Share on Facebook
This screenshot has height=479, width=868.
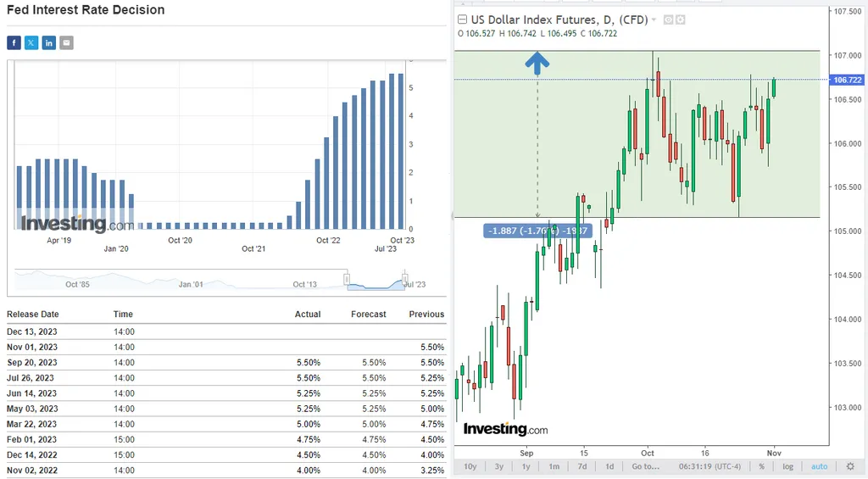tap(14, 42)
